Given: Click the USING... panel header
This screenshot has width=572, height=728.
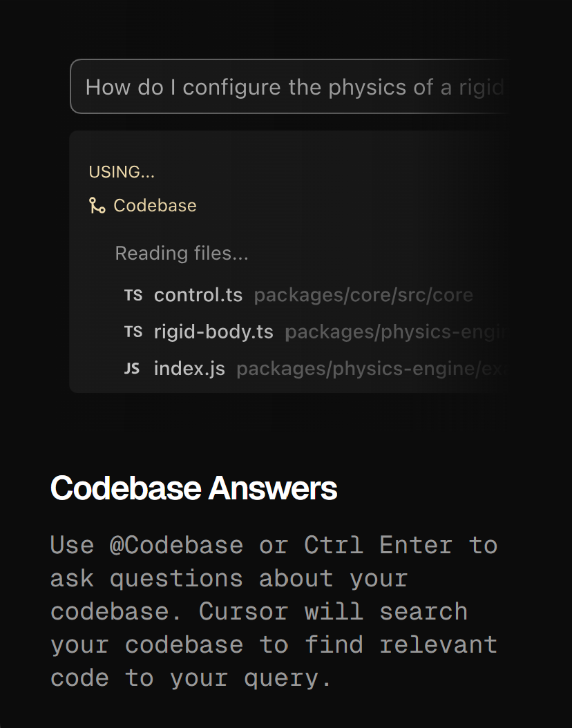Looking at the screenshot, I should tap(122, 171).
